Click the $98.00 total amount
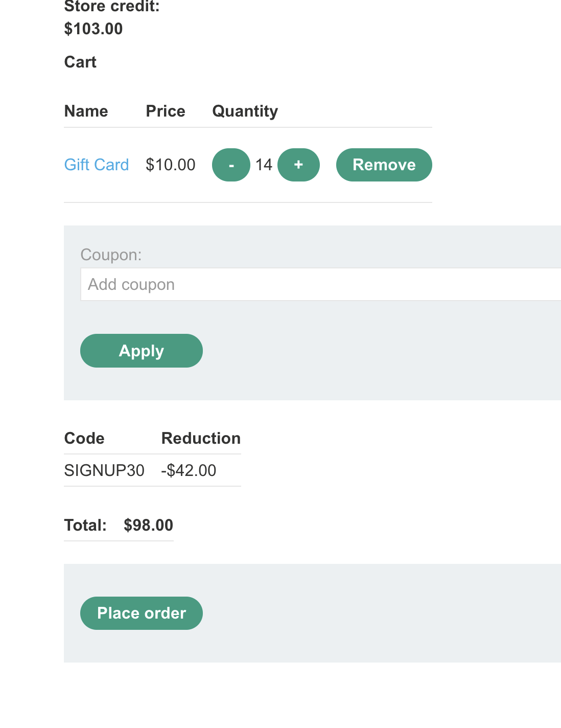561x728 pixels. (148, 525)
